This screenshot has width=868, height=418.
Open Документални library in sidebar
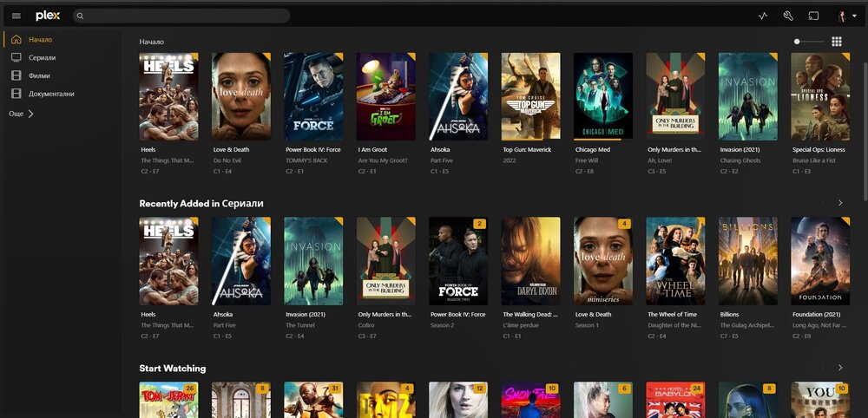51,94
